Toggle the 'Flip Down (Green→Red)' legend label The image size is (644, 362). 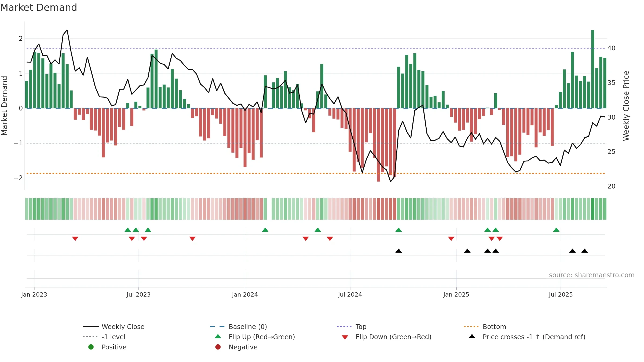[x=393, y=337]
